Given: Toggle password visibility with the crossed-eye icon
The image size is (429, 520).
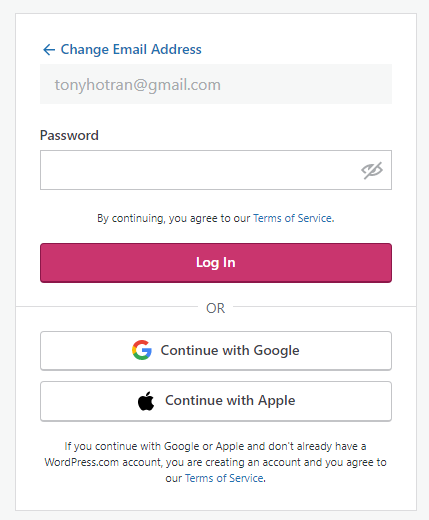Looking at the screenshot, I should tap(372, 170).
